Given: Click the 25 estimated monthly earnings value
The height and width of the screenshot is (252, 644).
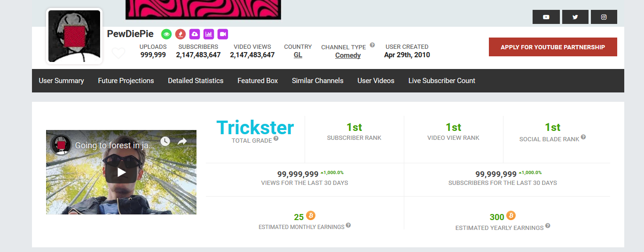Looking at the screenshot, I should (299, 217).
